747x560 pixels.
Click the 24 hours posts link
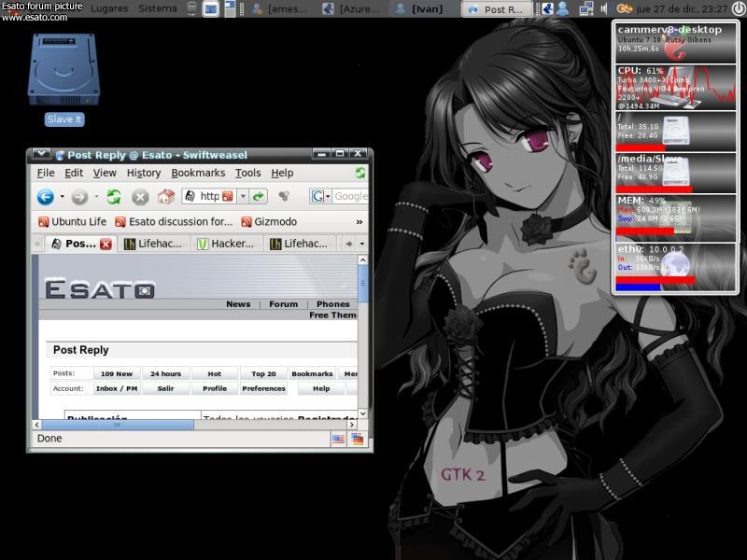166,374
